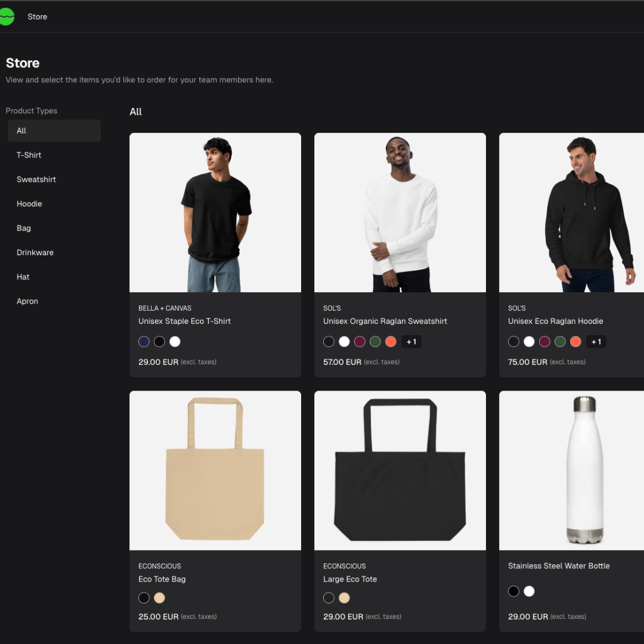Select the "All" product type filter

click(x=54, y=131)
